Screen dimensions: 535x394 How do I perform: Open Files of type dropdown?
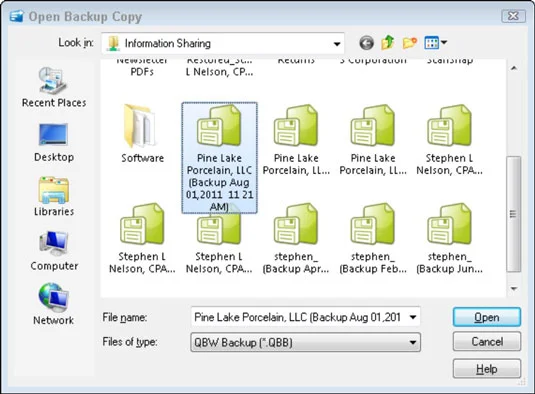[305, 342]
